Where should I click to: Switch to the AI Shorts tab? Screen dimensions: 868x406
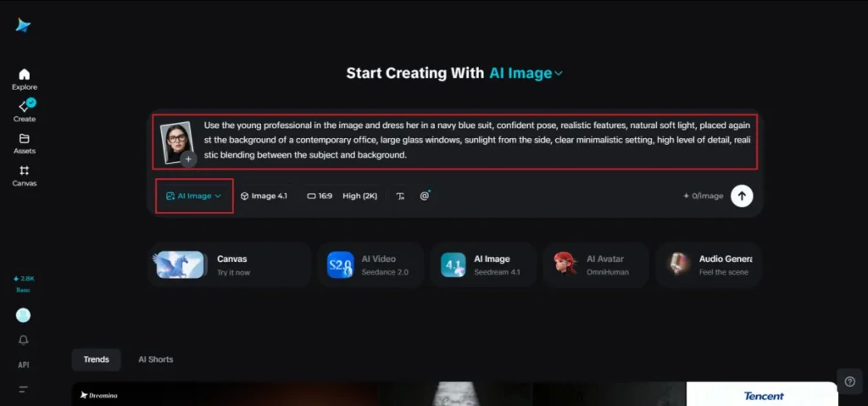(155, 359)
